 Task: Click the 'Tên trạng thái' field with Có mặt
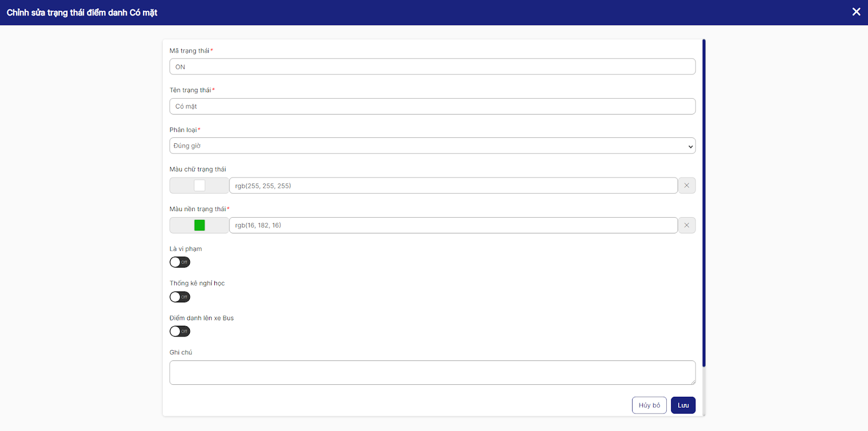click(x=432, y=106)
